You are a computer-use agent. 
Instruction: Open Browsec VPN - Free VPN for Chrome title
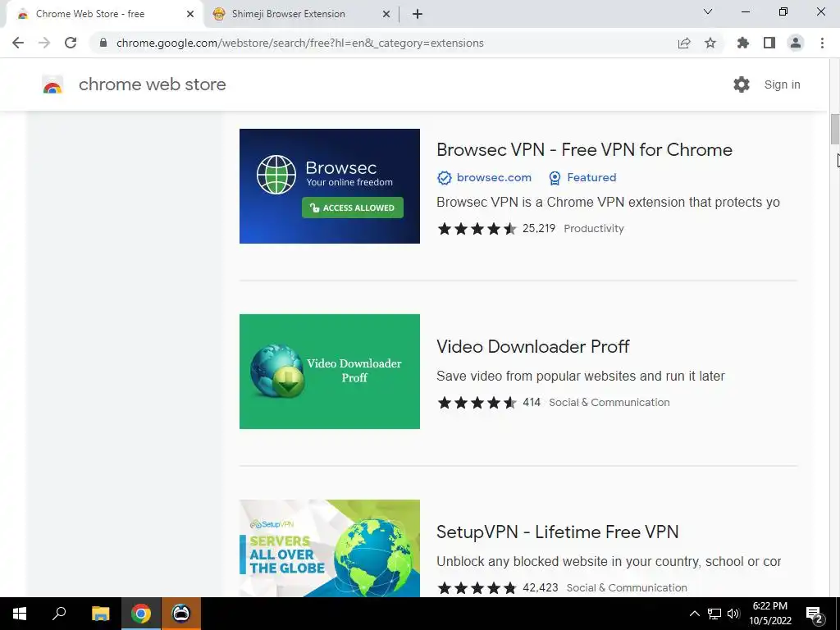(x=584, y=150)
